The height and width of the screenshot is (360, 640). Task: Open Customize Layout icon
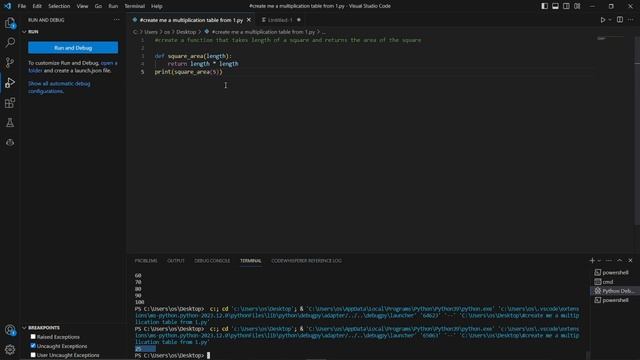[577, 6]
